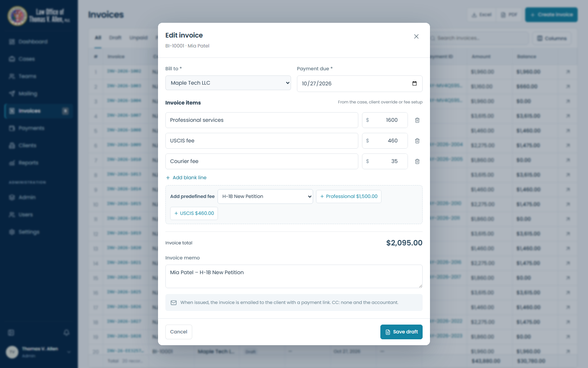Click the Users sidebar icon
The height and width of the screenshot is (368, 588).
point(12,215)
